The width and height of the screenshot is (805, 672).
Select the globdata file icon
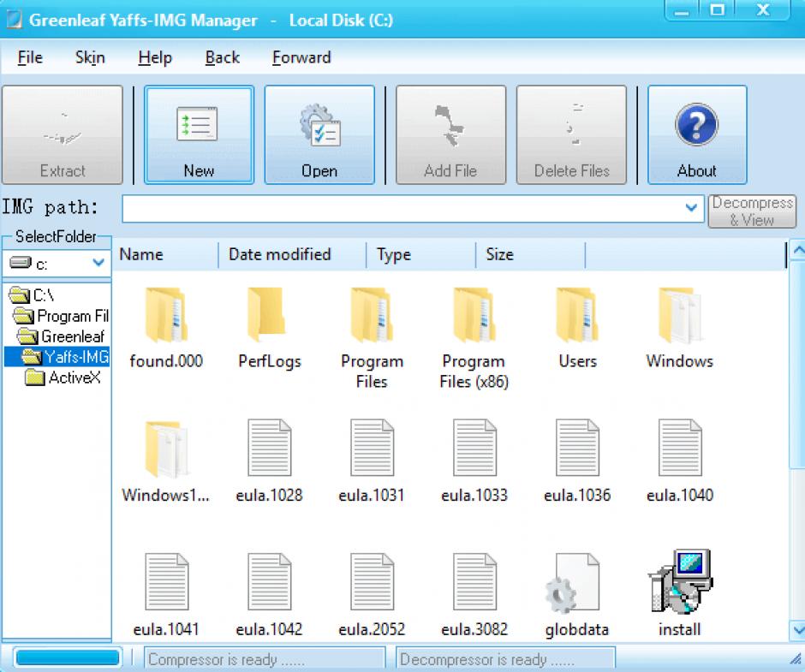pos(573,583)
